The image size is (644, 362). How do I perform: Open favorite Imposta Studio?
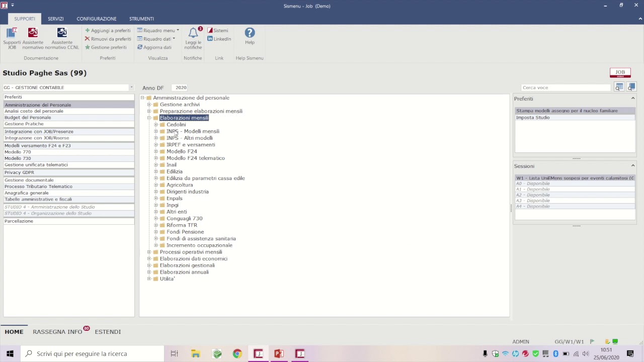[x=575, y=118]
